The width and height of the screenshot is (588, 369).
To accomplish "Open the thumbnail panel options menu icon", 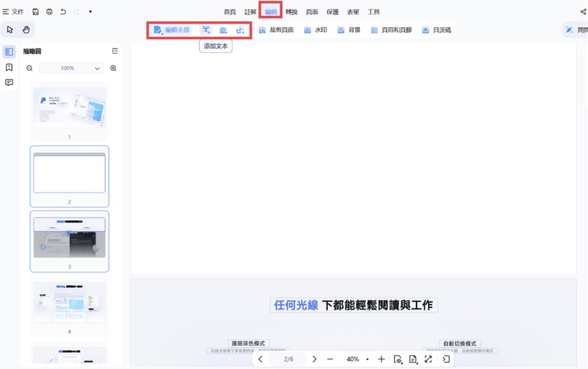I will click(x=115, y=51).
